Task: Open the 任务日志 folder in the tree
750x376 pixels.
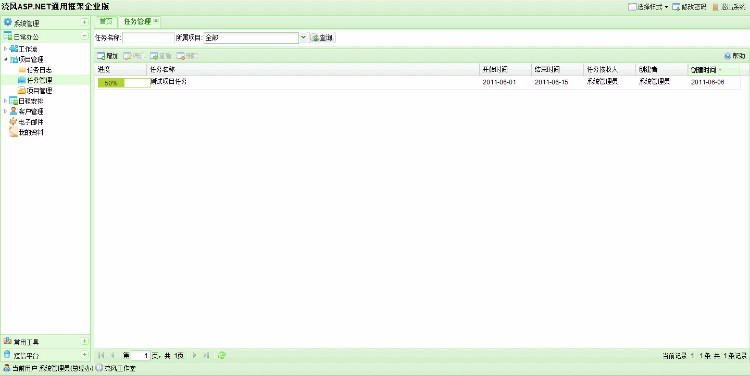Action: 35,70
